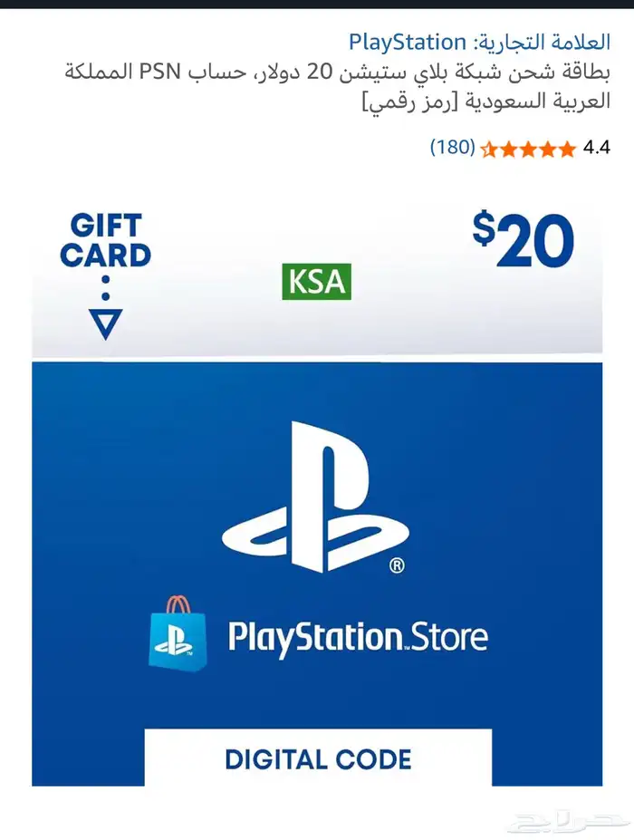
Task: Open the PlayStation brand link
Action: tap(407, 43)
